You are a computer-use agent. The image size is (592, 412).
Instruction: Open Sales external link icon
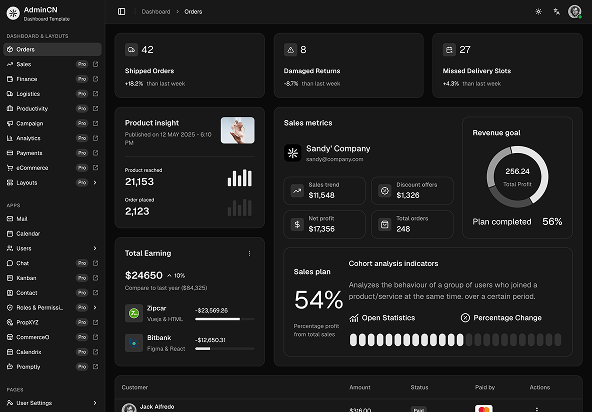[x=95, y=64]
